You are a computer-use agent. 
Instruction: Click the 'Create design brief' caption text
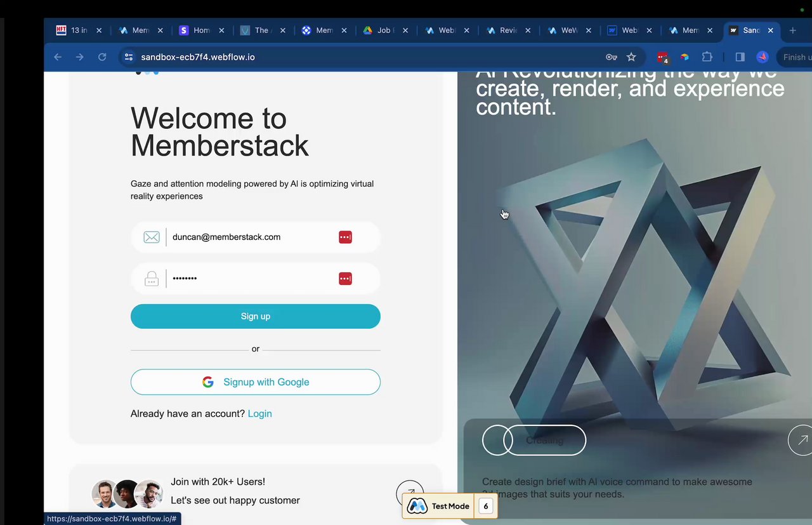click(x=617, y=488)
